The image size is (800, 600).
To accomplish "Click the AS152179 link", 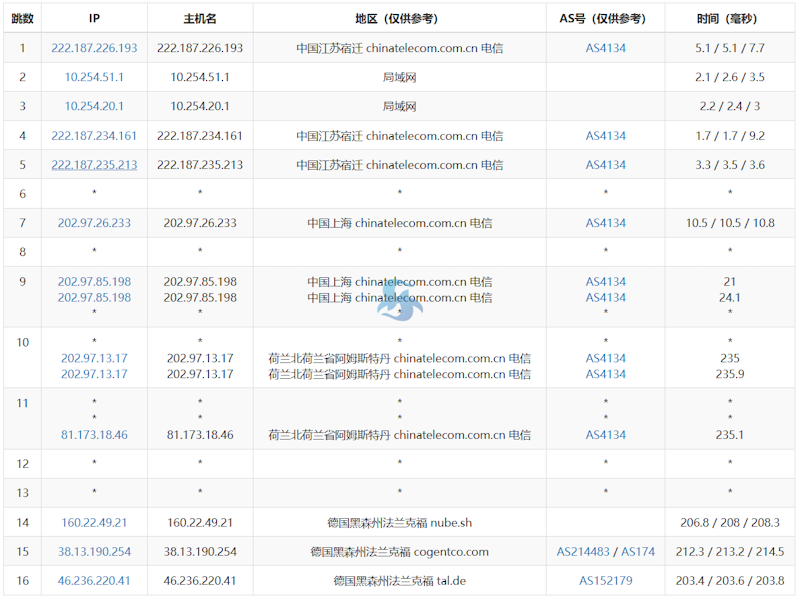I will click(606, 581).
